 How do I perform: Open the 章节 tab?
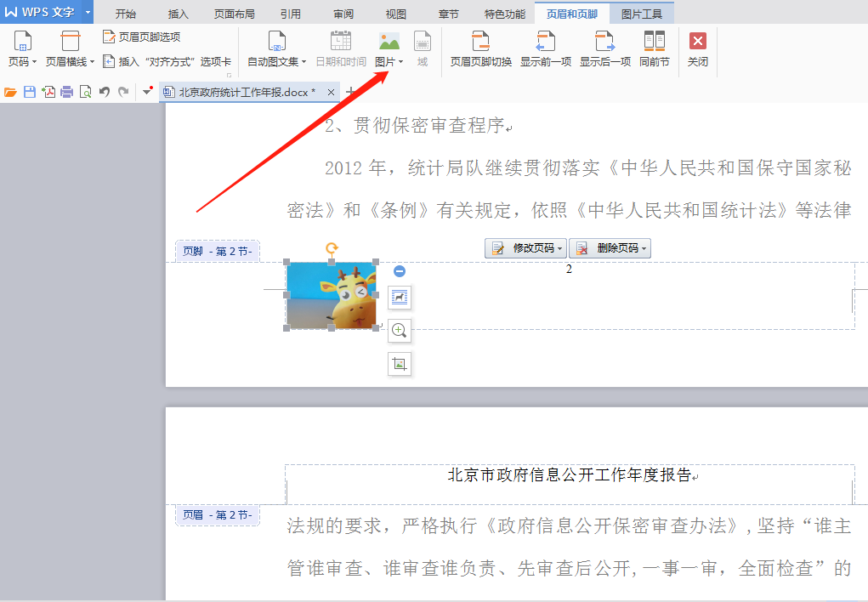point(448,14)
